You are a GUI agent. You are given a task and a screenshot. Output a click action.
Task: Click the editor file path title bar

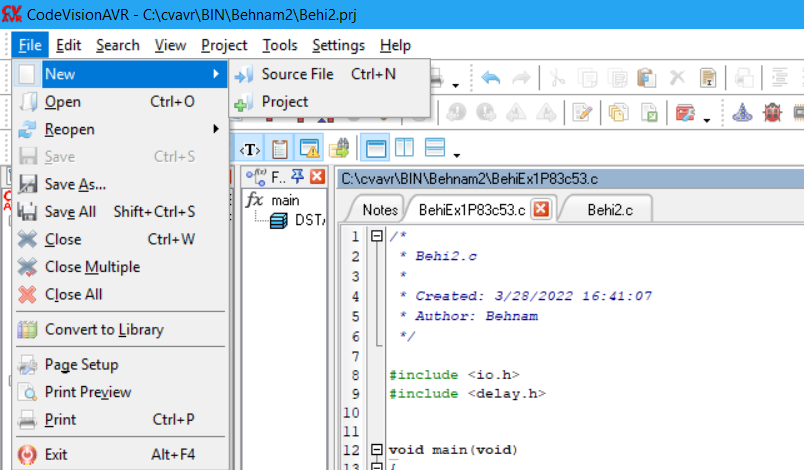tap(570, 179)
